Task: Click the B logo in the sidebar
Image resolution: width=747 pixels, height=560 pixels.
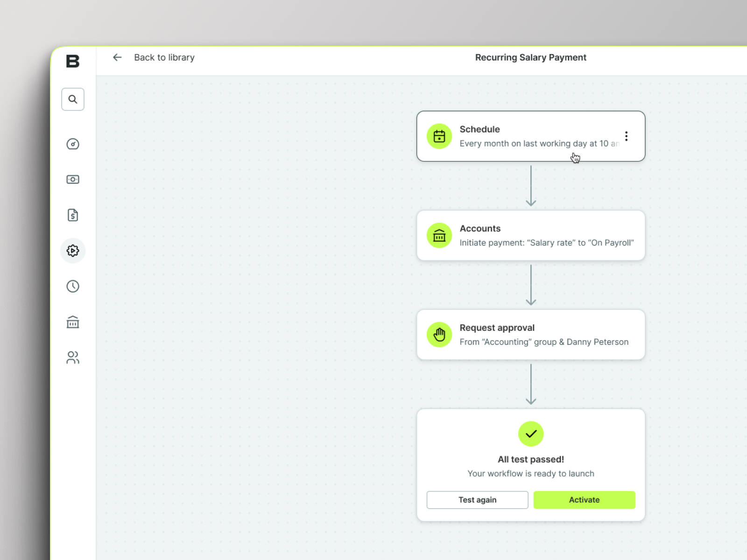Action: pos(73,61)
